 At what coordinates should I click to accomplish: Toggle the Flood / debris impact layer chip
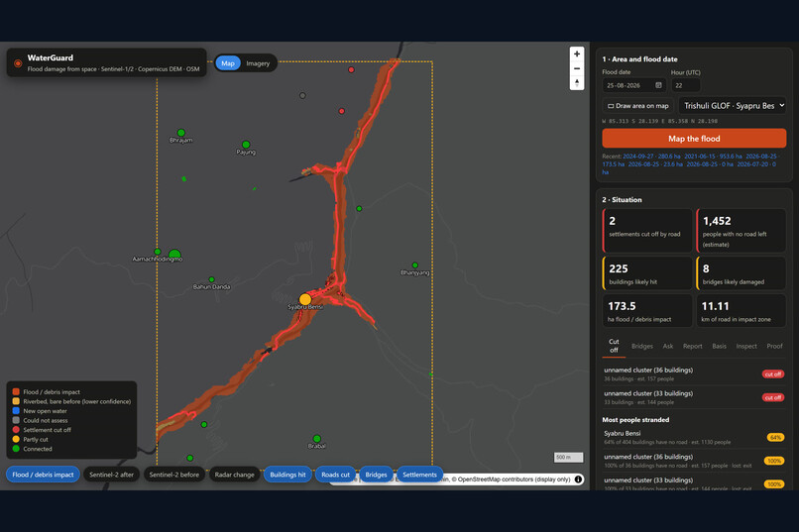[43, 475]
